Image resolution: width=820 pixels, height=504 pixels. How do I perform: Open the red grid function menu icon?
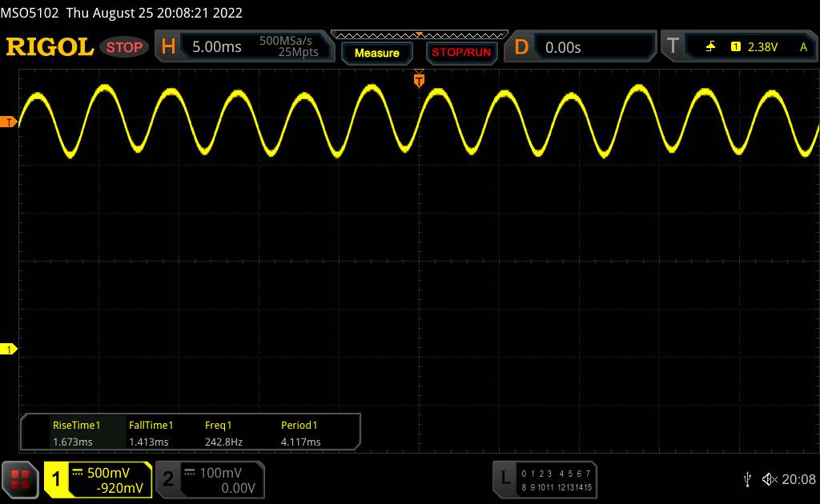20,479
